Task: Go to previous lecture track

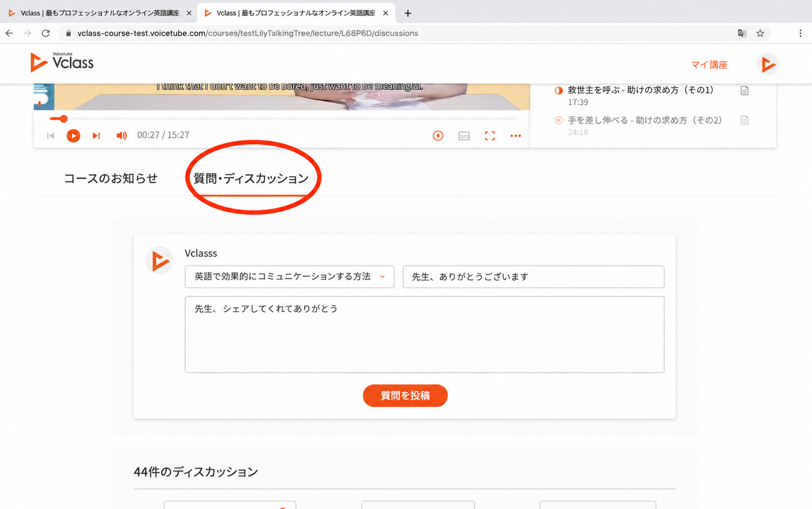Action: [x=50, y=135]
